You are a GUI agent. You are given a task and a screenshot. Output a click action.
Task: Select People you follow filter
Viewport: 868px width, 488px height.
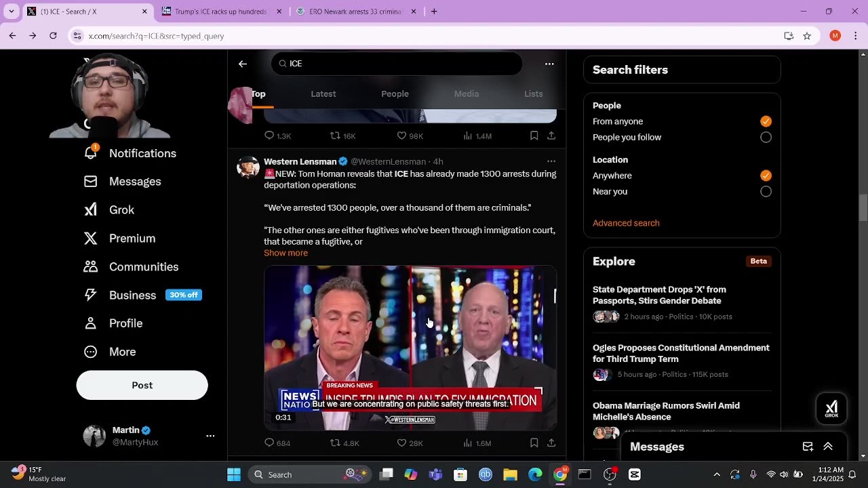[766, 137]
